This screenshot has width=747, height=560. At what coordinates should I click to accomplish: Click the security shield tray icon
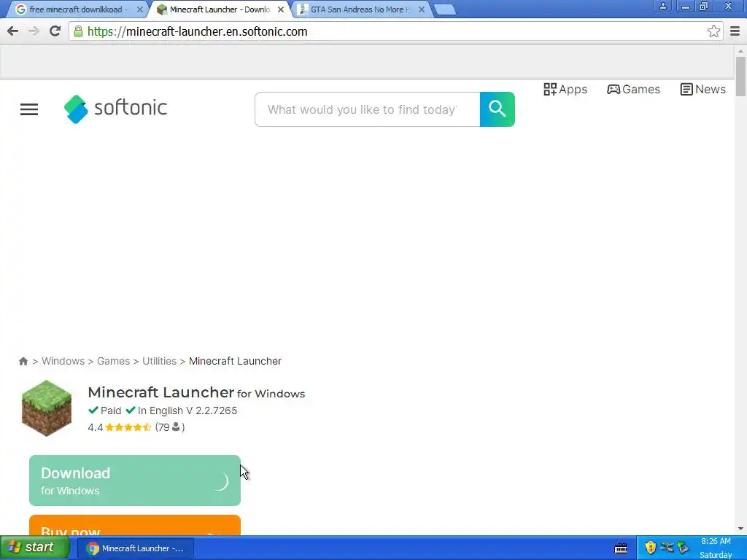point(650,548)
